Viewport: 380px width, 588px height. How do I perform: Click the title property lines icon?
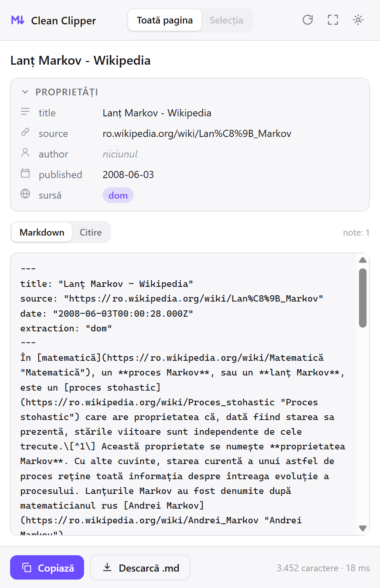coord(25,112)
